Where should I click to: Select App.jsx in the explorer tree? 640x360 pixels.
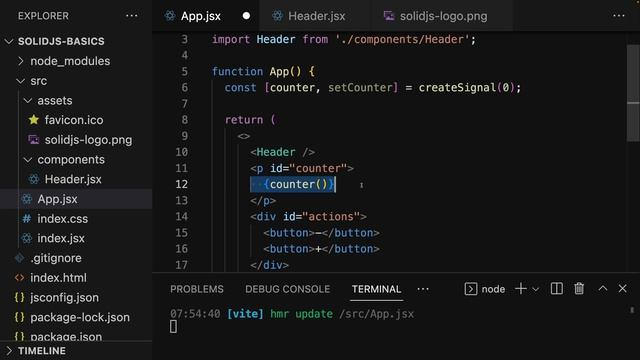click(57, 199)
